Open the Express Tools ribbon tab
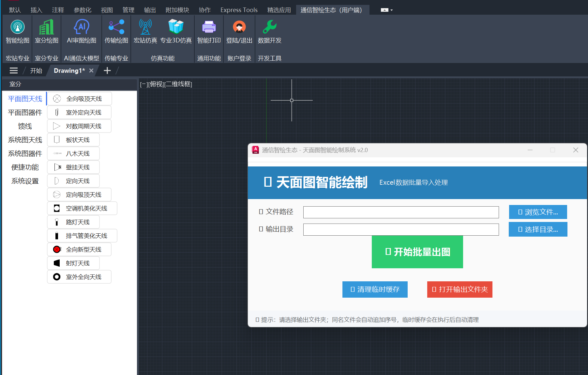Screen dimensions: 588x375 239,10
